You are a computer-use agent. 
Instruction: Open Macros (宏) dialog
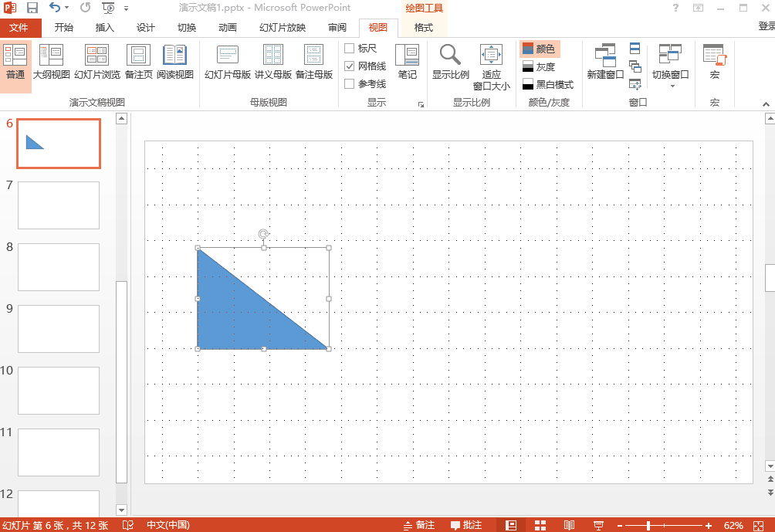coord(715,62)
